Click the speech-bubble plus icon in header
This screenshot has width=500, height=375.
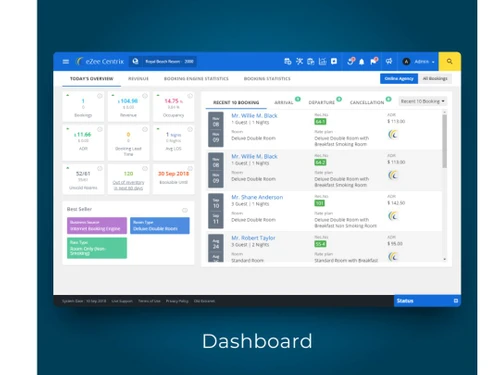pos(334,61)
